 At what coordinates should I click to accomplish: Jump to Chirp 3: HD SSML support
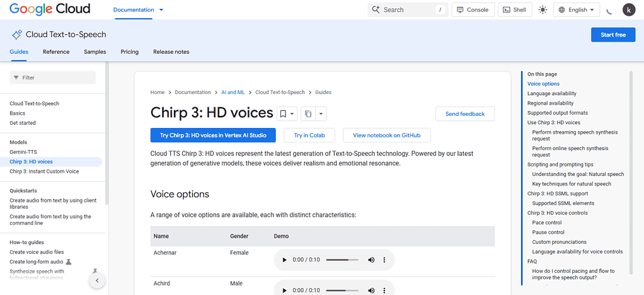click(557, 194)
